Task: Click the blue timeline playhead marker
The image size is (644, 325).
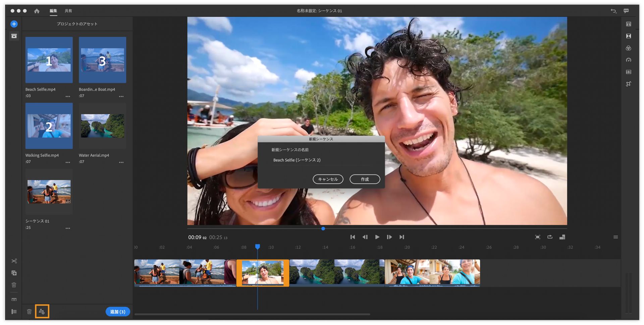Action: (258, 247)
